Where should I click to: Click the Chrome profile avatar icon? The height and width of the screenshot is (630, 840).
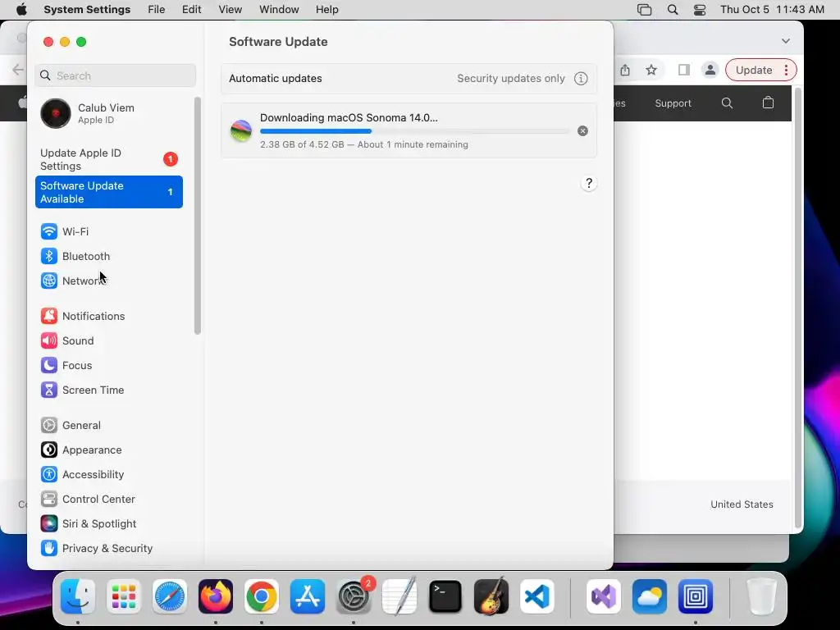tap(710, 71)
